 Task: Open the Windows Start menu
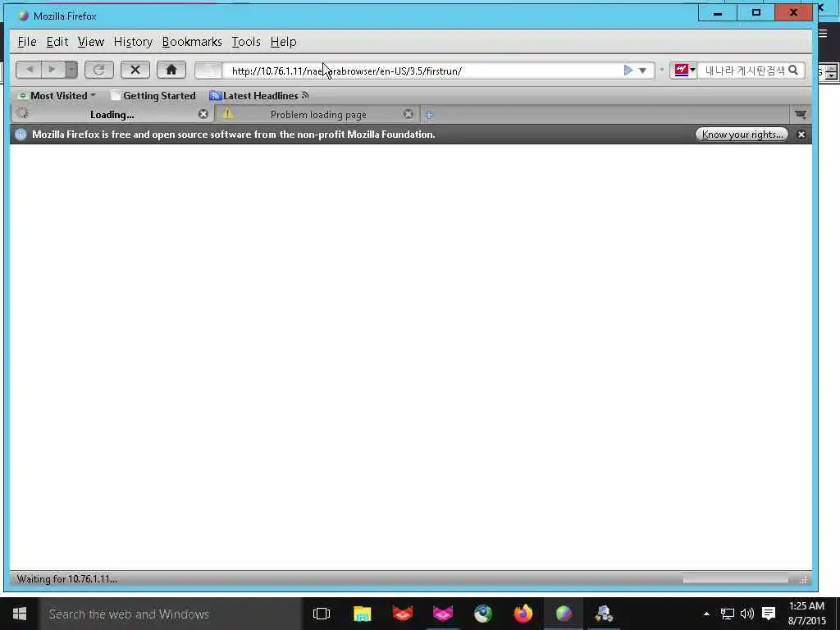coord(20,614)
